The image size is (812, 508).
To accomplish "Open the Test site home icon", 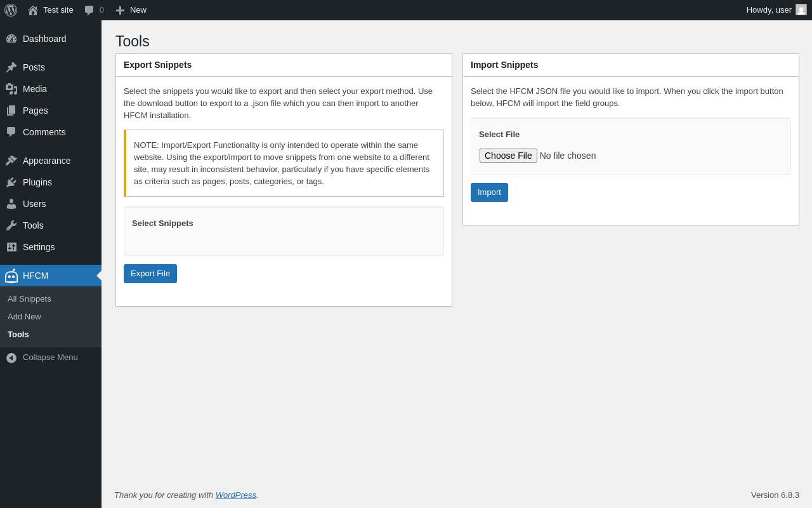I will coord(33,10).
